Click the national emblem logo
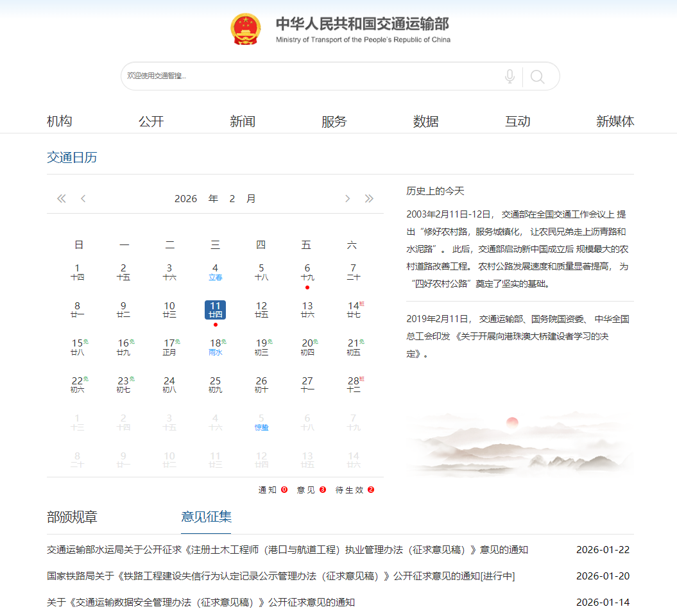 245,29
